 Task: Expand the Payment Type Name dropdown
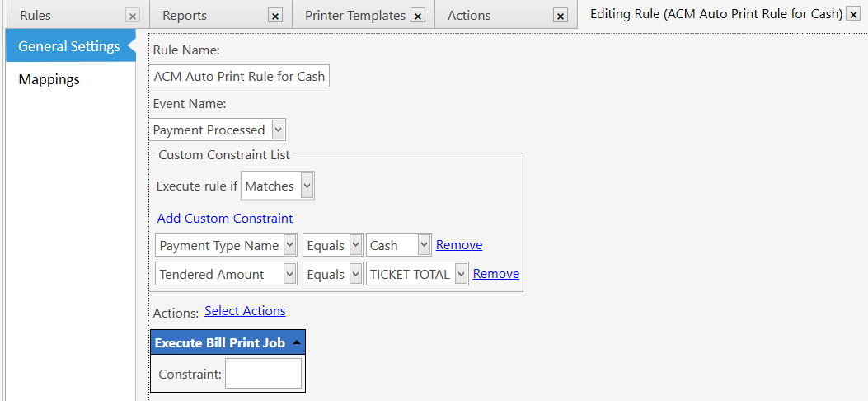click(289, 245)
